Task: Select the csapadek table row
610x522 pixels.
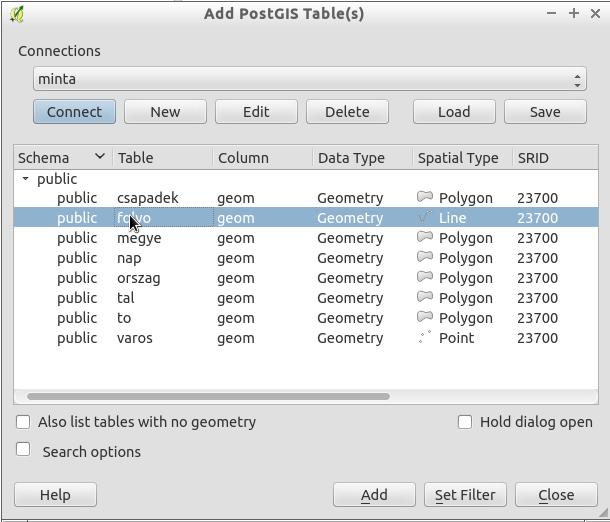Action: pos(306,198)
